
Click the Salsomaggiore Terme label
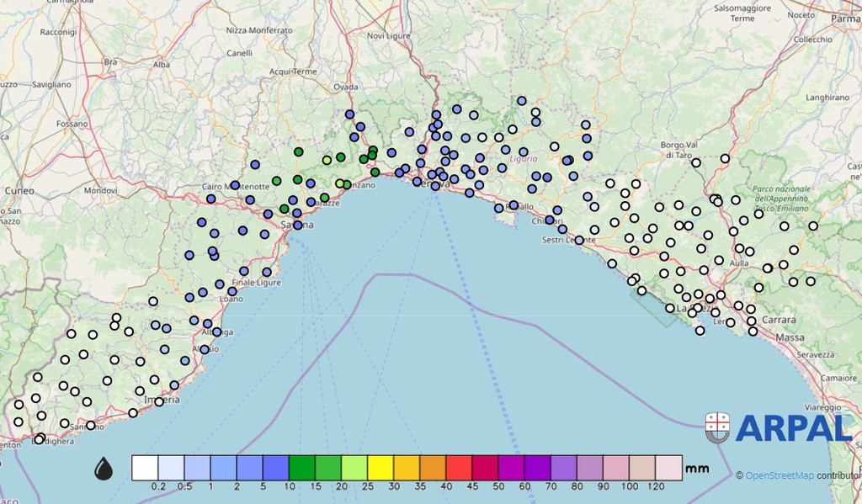[x=742, y=13]
